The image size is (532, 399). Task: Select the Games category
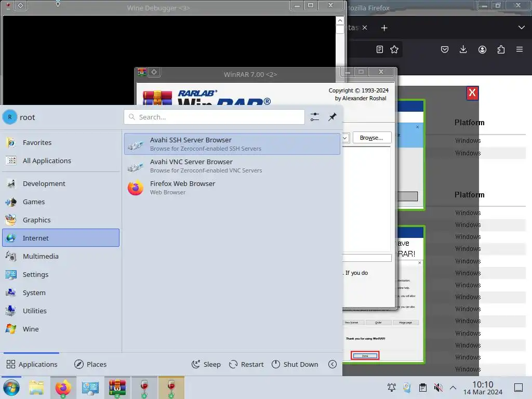pos(61,202)
